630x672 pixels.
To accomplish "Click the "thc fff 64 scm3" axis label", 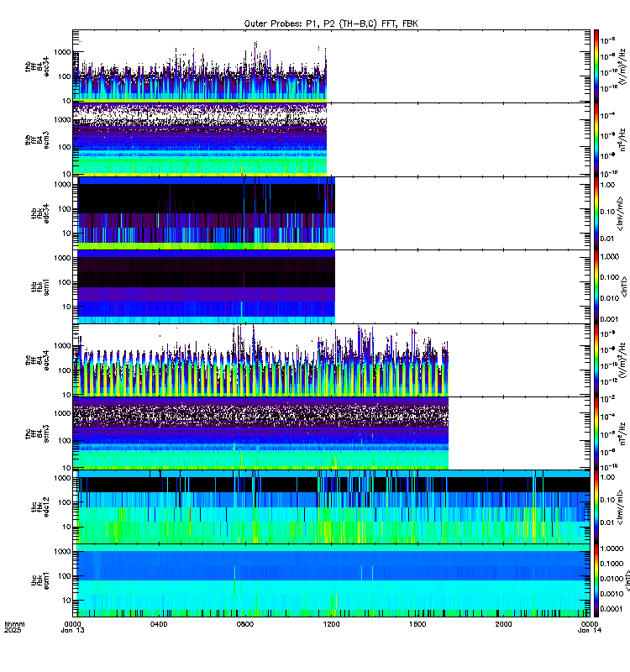I will point(37,433).
